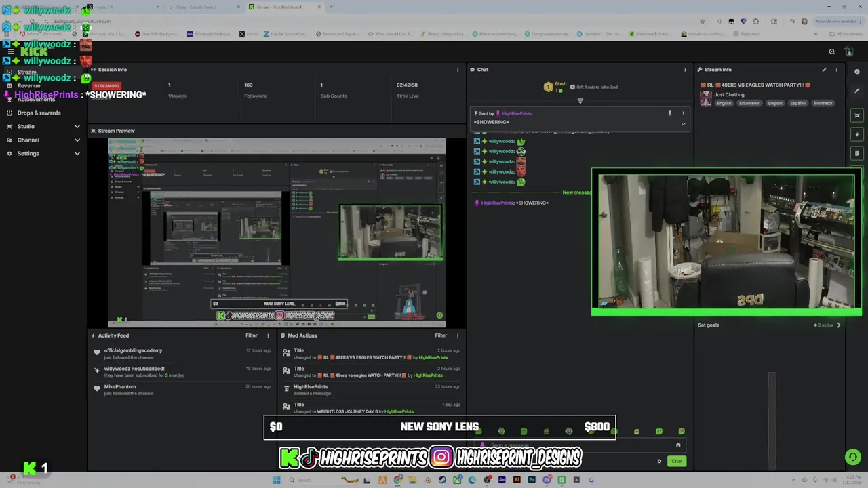Open Discord from the taskbar

point(547,480)
